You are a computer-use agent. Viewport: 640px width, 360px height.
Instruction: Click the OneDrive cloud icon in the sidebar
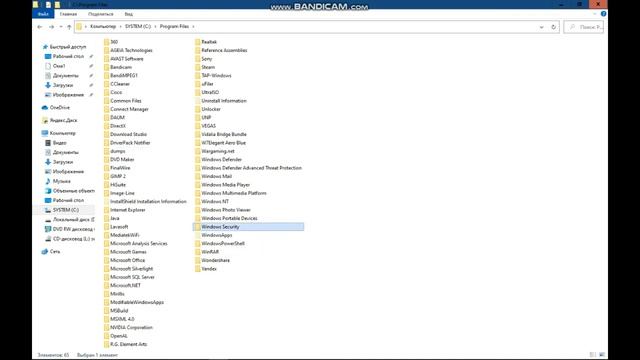tap(45, 108)
